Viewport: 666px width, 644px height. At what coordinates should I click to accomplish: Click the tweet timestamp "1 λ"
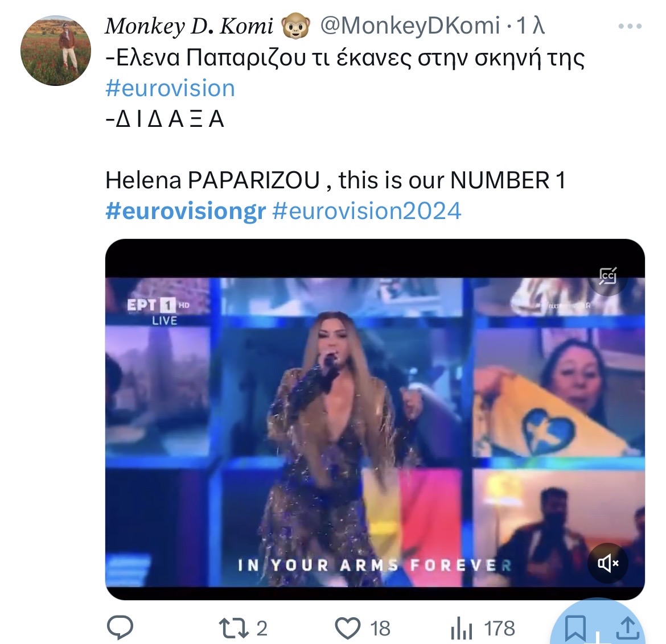click(530, 26)
